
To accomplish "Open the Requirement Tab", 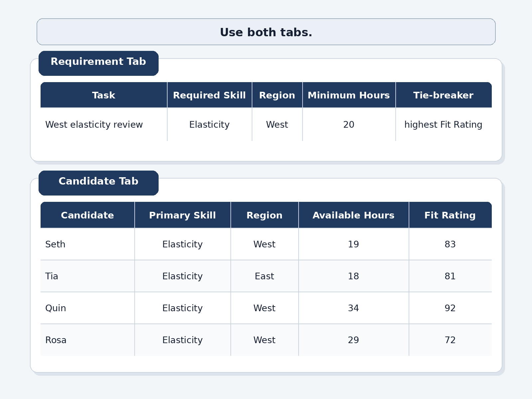I will point(98,63).
